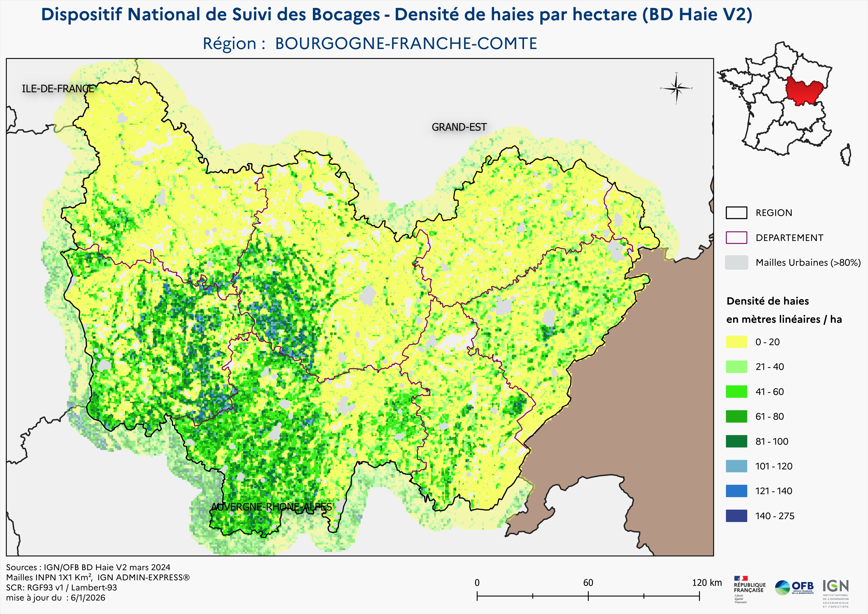
Task: Click the bright green 41 - 60 swatch
Action: [x=736, y=392]
